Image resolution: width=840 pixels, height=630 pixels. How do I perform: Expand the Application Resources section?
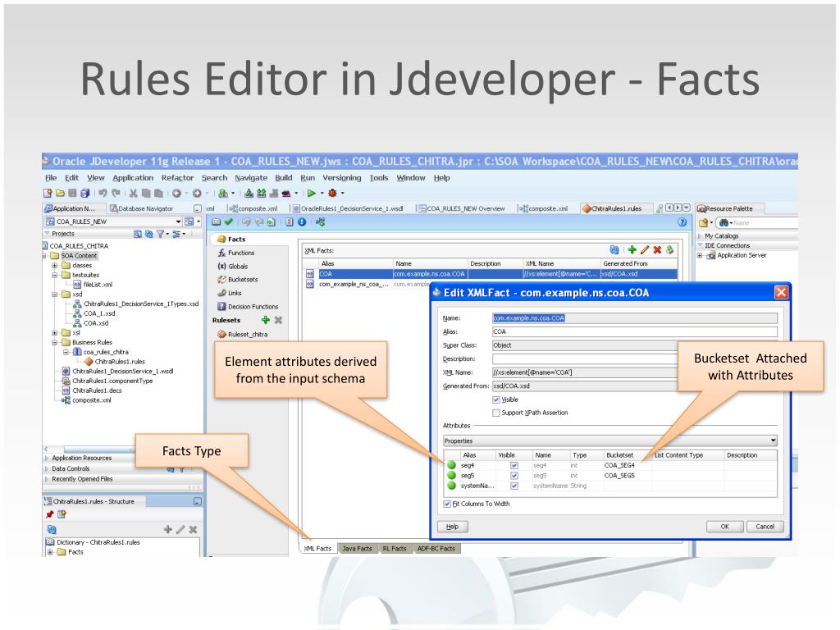(x=47, y=458)
